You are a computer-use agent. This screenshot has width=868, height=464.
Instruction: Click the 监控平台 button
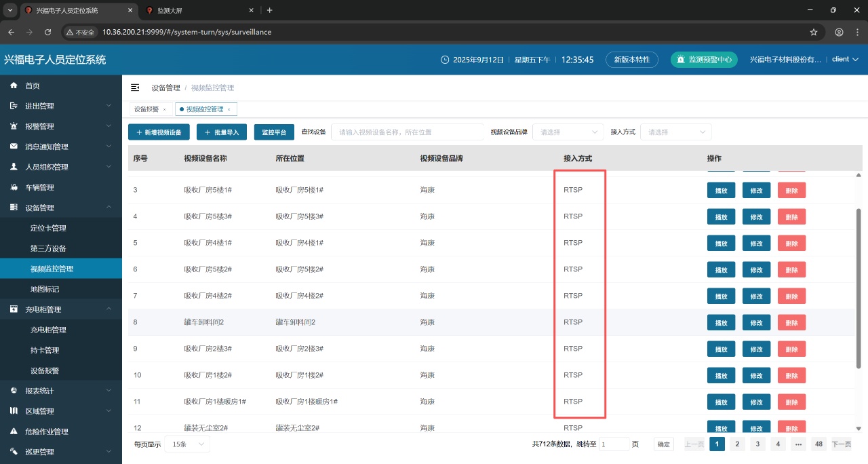pos(274,132)
